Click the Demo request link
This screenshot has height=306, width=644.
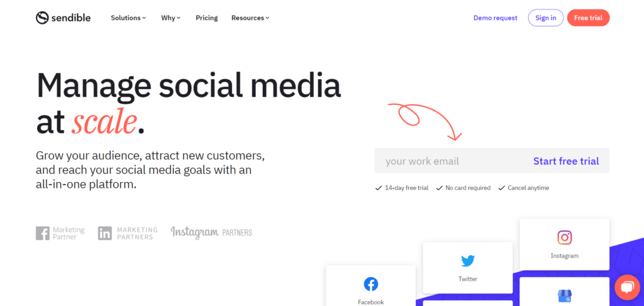point(495,18)
